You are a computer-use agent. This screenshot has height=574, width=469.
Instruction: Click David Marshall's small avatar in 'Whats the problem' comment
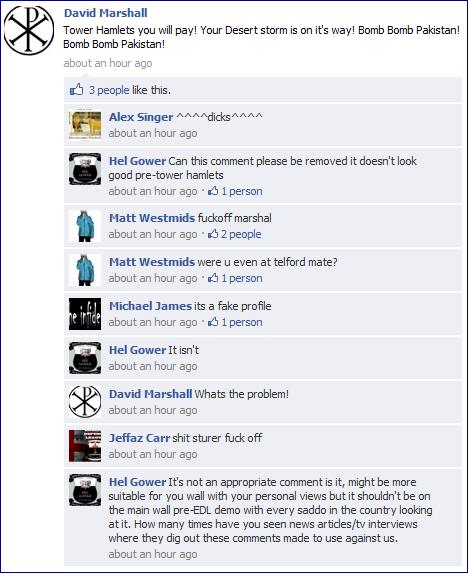(85, 402)
